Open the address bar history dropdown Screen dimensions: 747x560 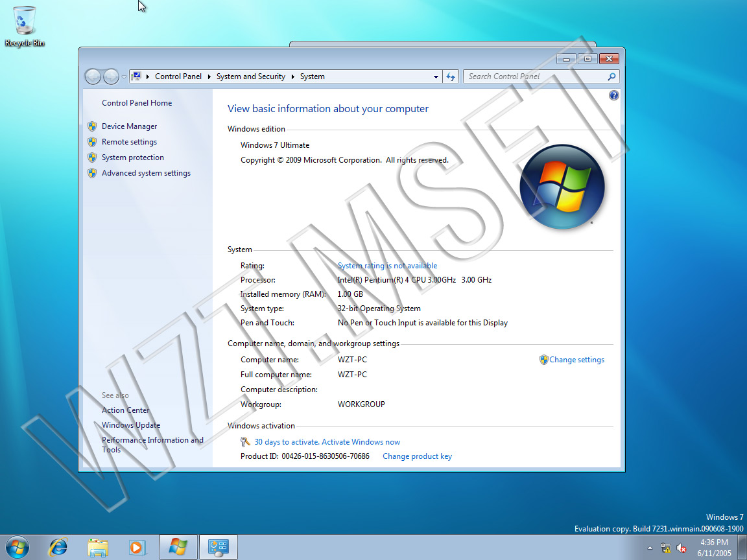tap(436, 76)
